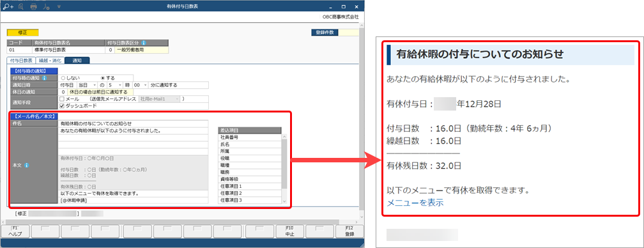The width and height of the screenshot is (644, 248).
Task: Click the 標準付与日数表 name field
Action: (x=68, y=50)
